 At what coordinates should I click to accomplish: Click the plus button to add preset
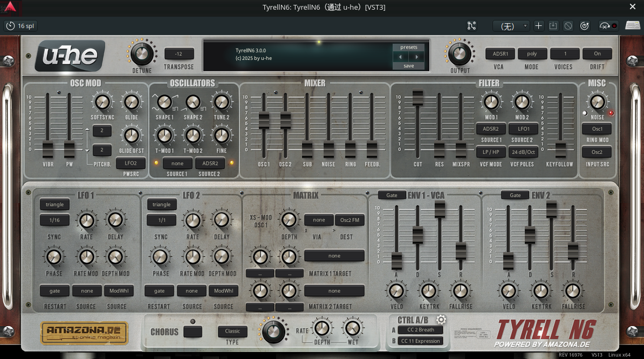(x=539, y=26)
